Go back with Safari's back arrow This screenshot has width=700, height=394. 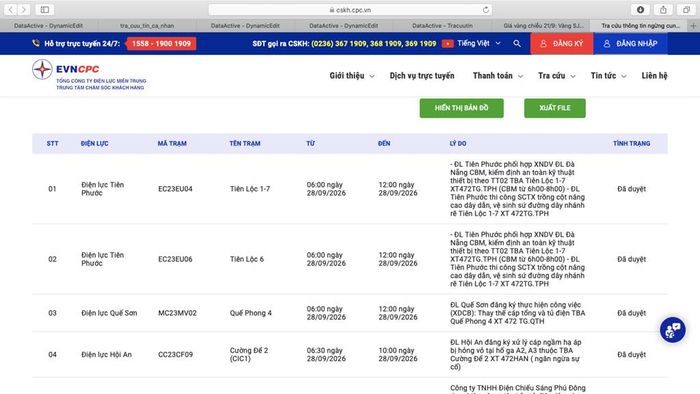point(10,9)
